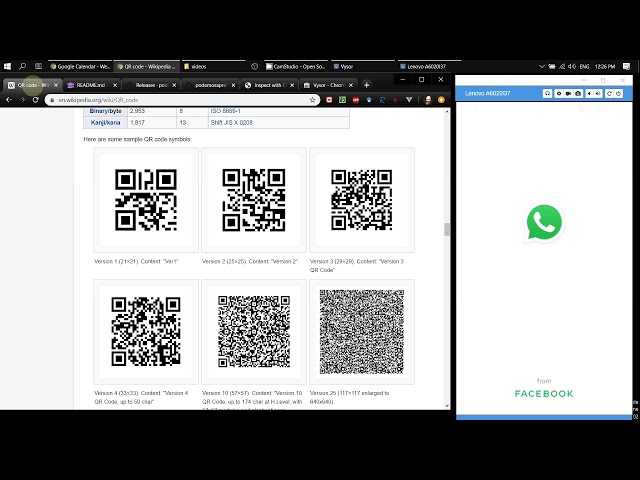Start recording with Vysor video camera icon
640x480 pixels.
[568, 93]
